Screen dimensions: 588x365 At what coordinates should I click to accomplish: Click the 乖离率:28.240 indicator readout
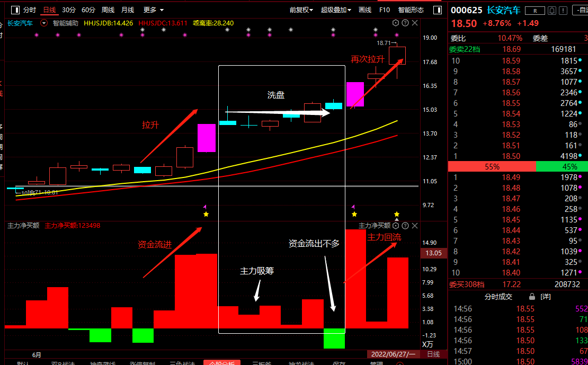pos(213,23)
